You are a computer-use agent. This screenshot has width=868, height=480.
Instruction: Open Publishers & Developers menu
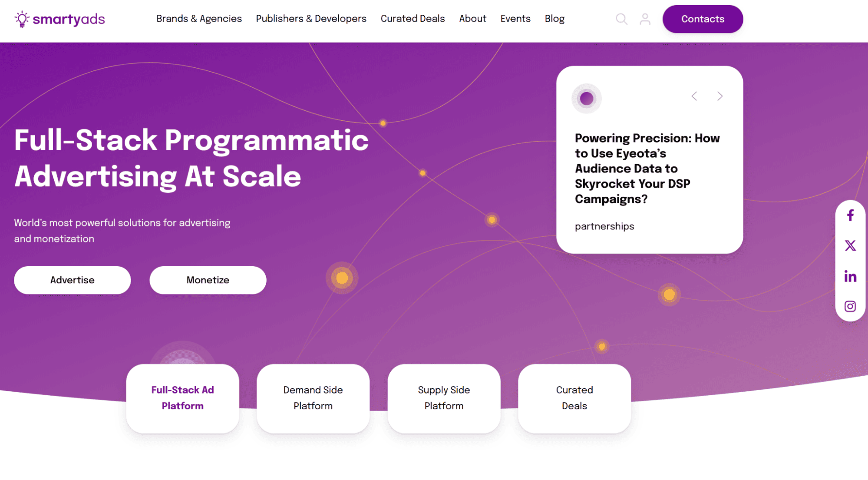pos(311,19)
